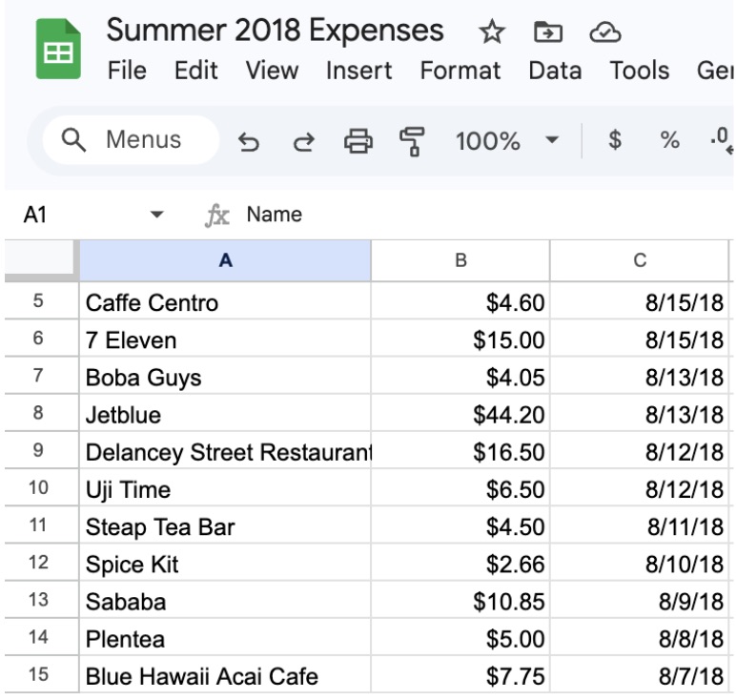Select the $10.85 amount cell
Image resolution: width=736 pixels, height=700 pixels.
[x=460, y=600]
